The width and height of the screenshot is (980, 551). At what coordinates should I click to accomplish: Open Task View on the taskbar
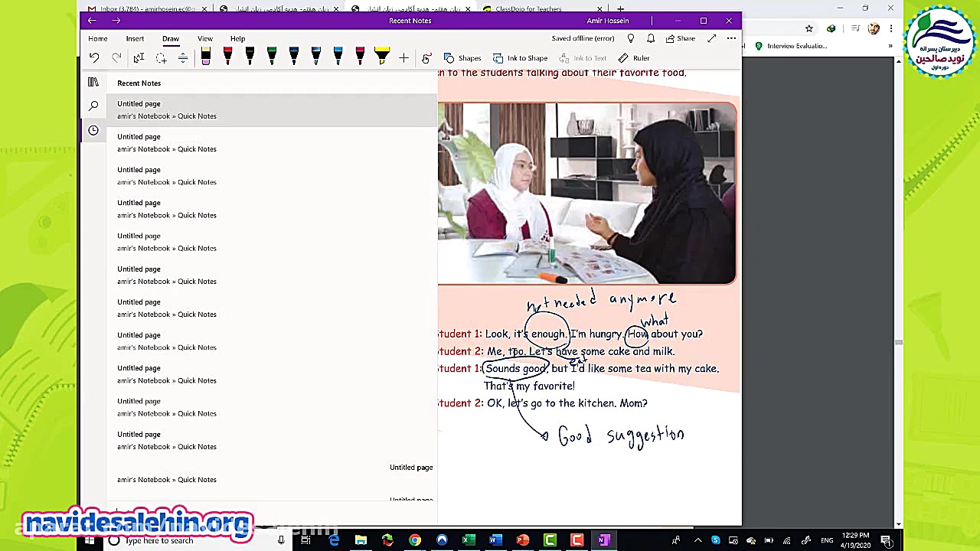tap(305, 540)
